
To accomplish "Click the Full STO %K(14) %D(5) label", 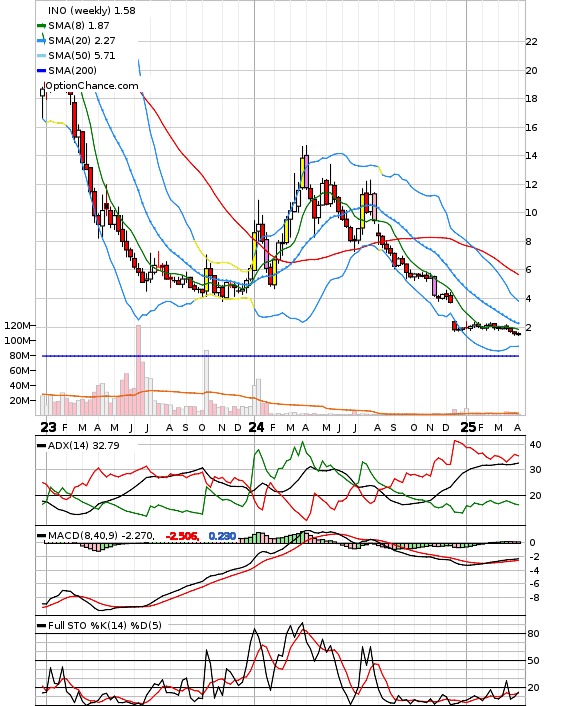I will click(104, 625).
